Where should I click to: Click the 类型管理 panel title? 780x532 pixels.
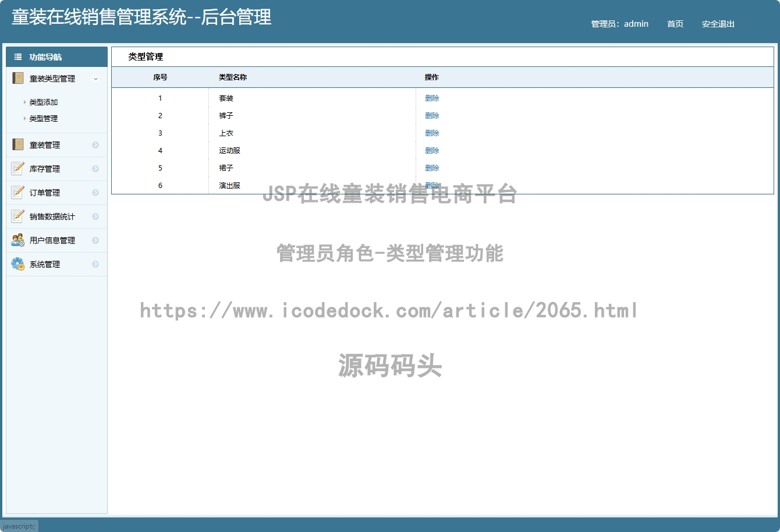(146, 56)
